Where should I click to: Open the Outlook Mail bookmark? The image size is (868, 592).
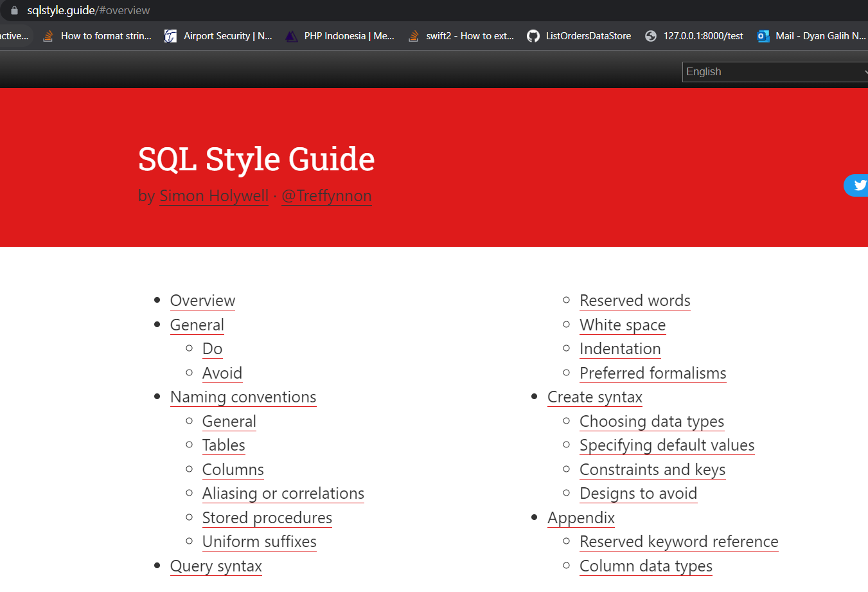pos(811,36)
